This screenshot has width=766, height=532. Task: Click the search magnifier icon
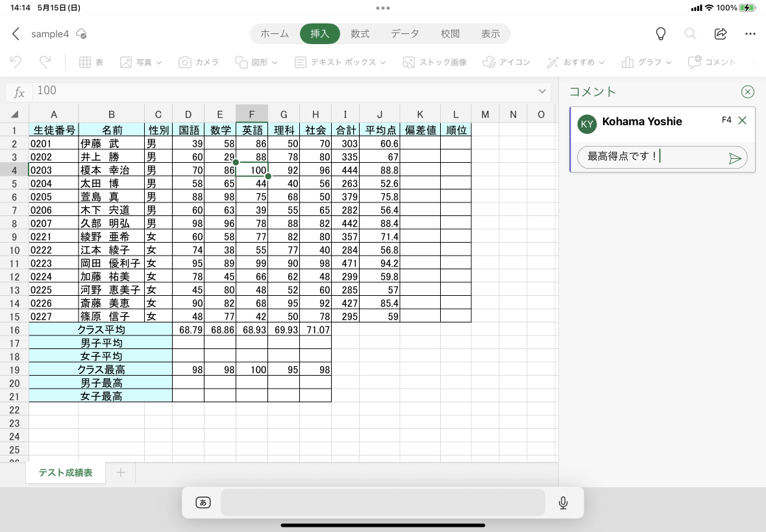pyautogui.click(x=690, y=34)
